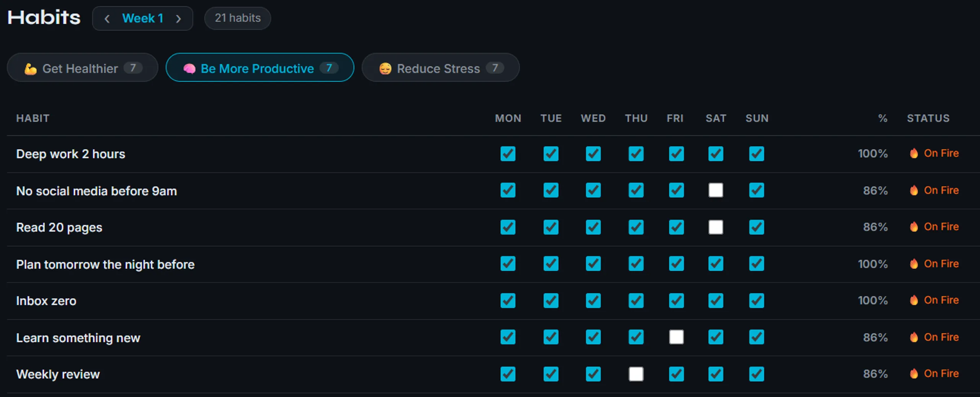Click the Read 20 pages habit name
The height and width of the screenshot is (397, 980).
(x=59, y=228)
